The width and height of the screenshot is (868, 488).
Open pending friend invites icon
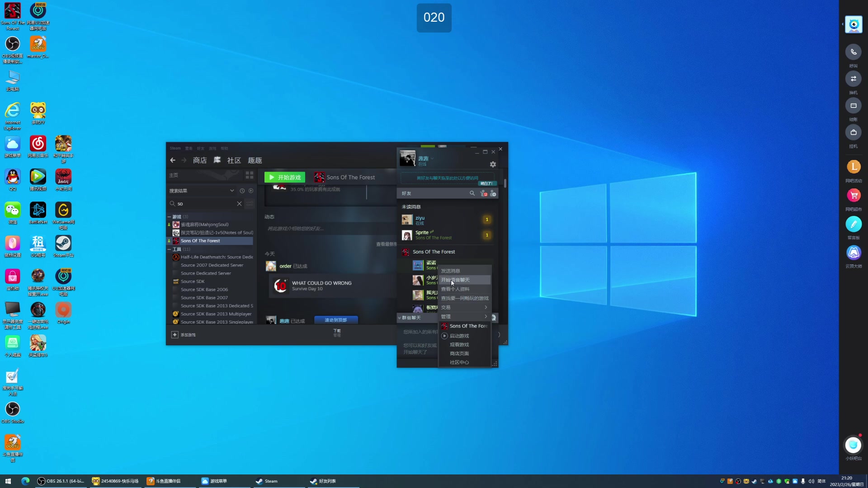[x=484, y=193]
